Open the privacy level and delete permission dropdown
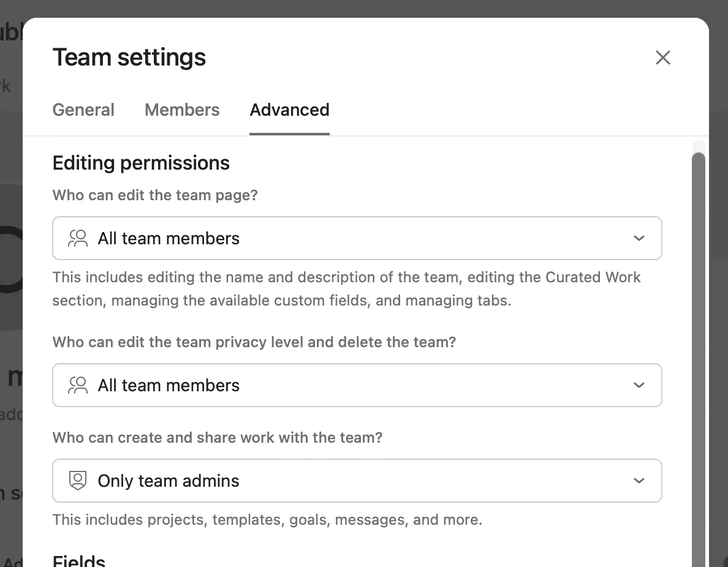The image size is (728, 567). tap(357, 385)
